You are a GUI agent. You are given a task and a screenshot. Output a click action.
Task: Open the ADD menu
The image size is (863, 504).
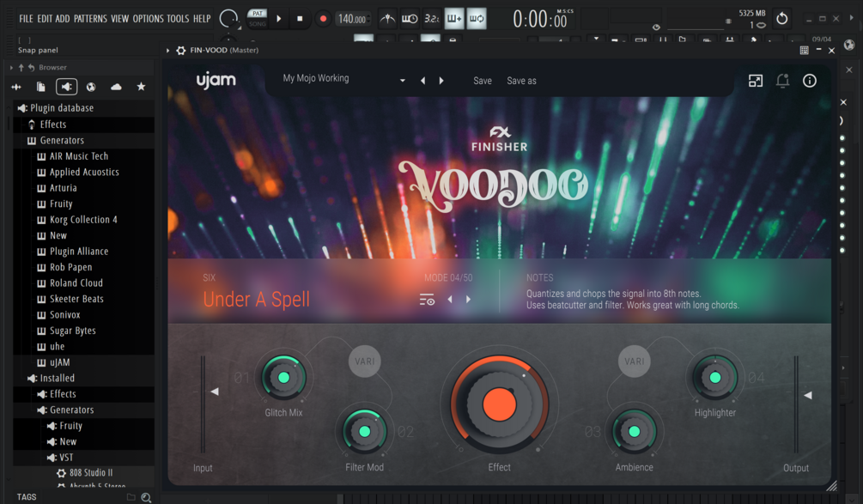click(x=62, y=19)
